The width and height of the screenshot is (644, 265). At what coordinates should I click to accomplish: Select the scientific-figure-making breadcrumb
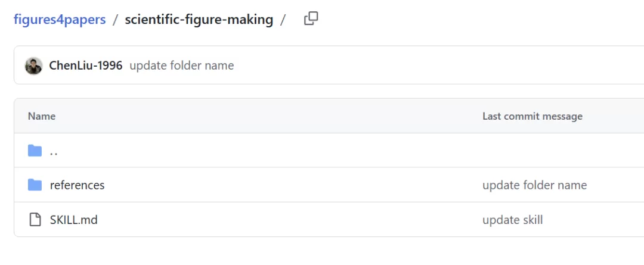199,19
